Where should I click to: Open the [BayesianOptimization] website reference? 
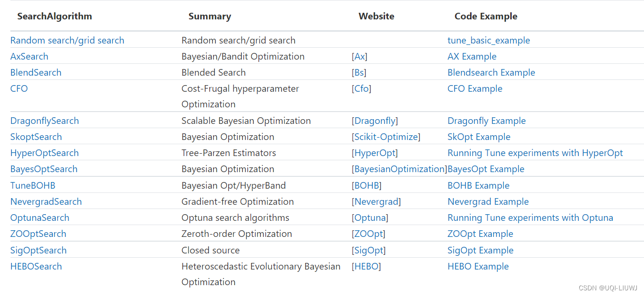pyautogui.click(x=399, y=169)
